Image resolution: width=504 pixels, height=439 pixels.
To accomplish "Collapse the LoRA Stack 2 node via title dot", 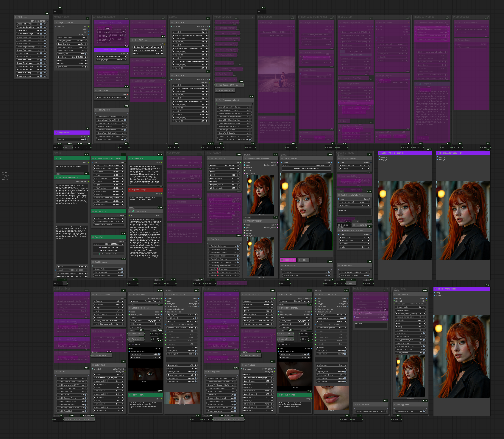I will click(172, 75).
